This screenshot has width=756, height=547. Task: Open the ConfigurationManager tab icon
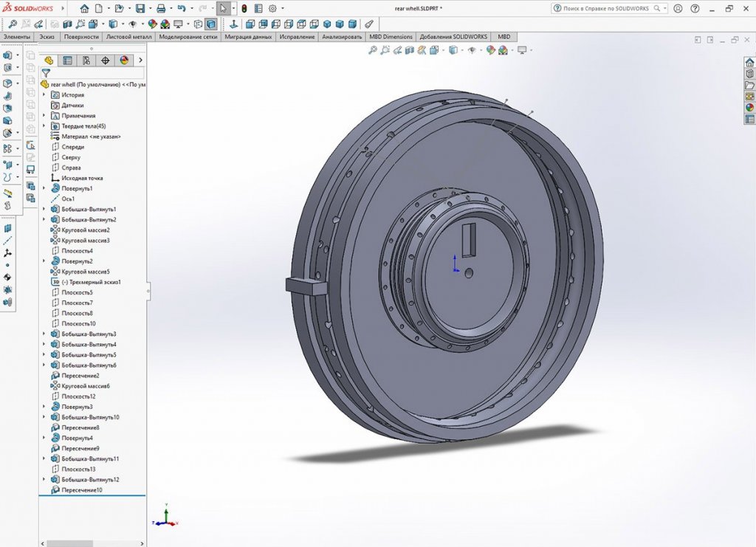[x=86, y=61]
